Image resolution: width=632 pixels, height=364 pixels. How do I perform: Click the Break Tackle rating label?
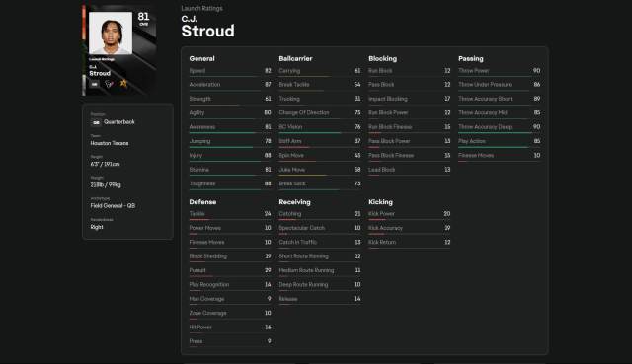[x=294, y=85]
